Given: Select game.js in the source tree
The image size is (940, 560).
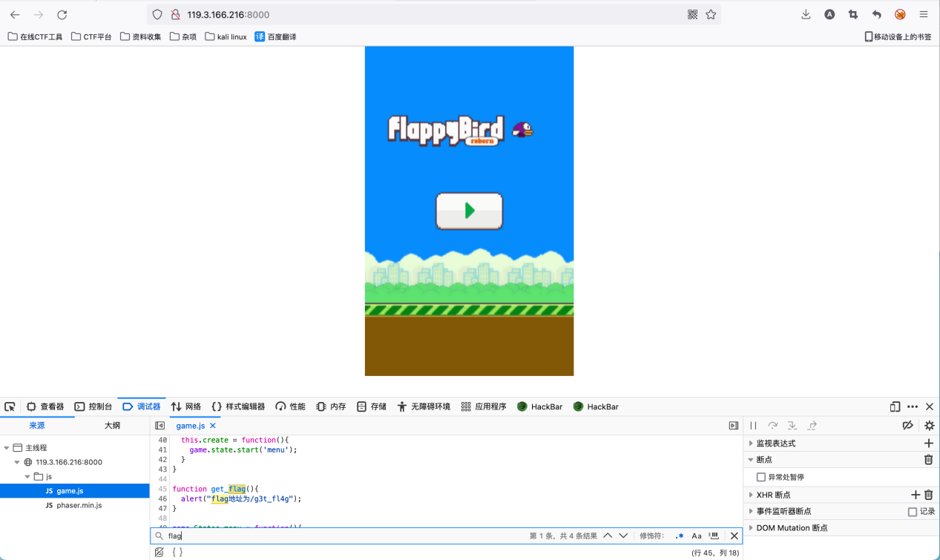Looking at the screenshot, I should (74, 491).
